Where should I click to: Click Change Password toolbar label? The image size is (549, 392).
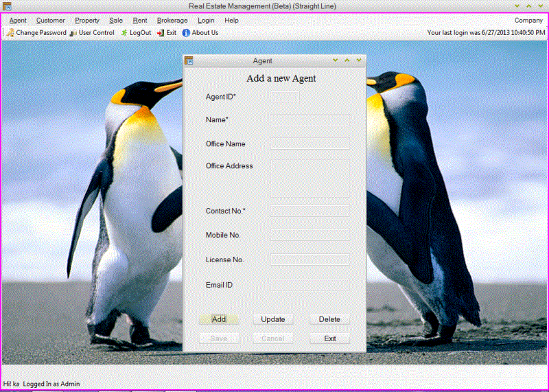(41, 32)
